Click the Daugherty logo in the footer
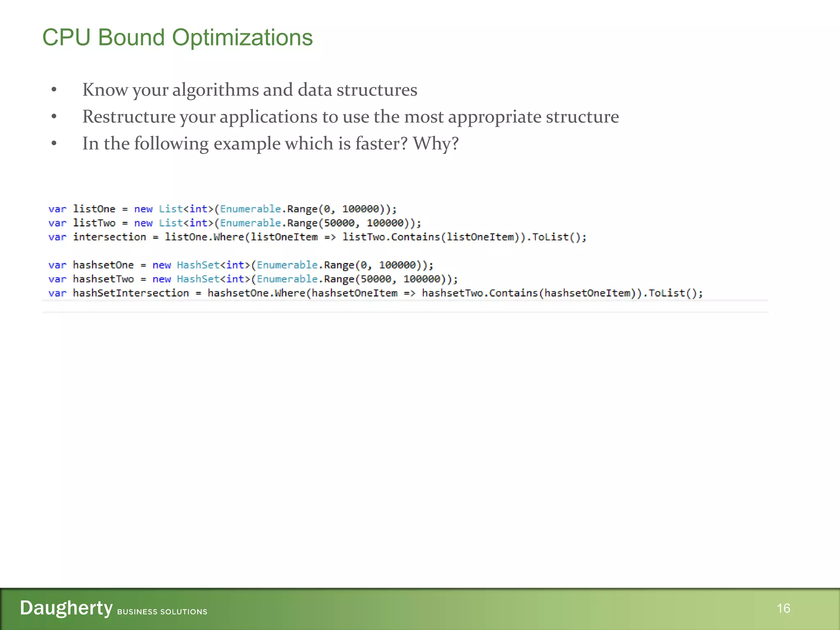 (x=66, y=608)
